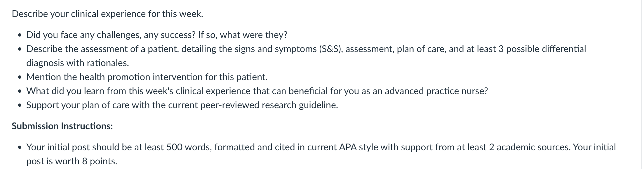Click the bullet before "Support your plan of care"
This screenshot has width=644, height=169.
(x=20, y=106)
